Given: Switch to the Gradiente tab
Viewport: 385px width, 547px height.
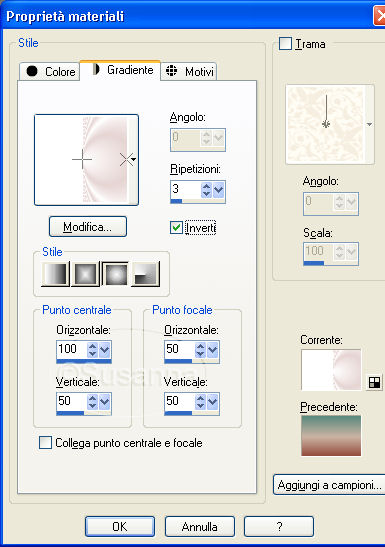Looking at the screenshot, I should [121, 70].
